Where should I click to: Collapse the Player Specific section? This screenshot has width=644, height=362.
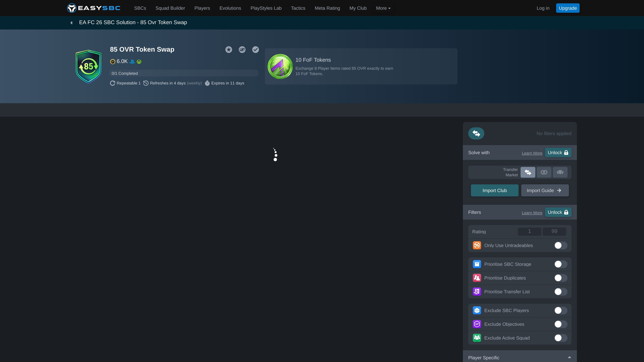569,357
